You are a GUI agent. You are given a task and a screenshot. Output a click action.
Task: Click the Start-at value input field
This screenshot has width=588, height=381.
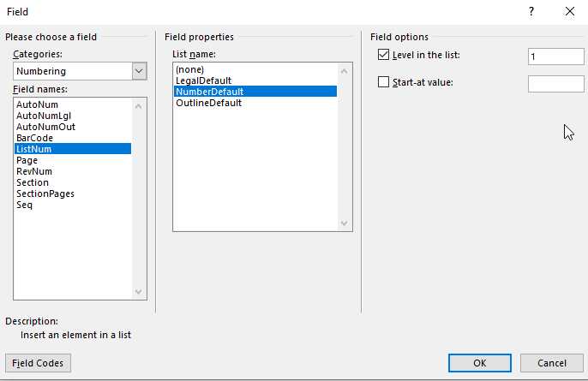tap(555, 84)
